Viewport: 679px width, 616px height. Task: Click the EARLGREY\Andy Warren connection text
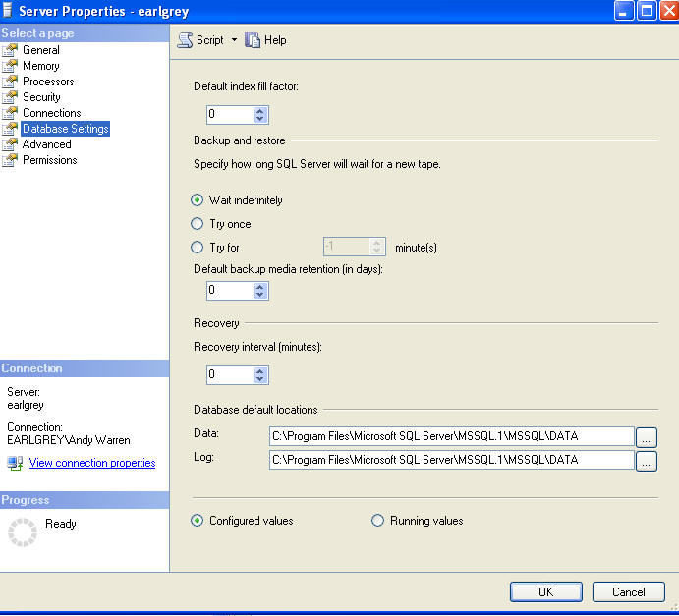[69, 440]
